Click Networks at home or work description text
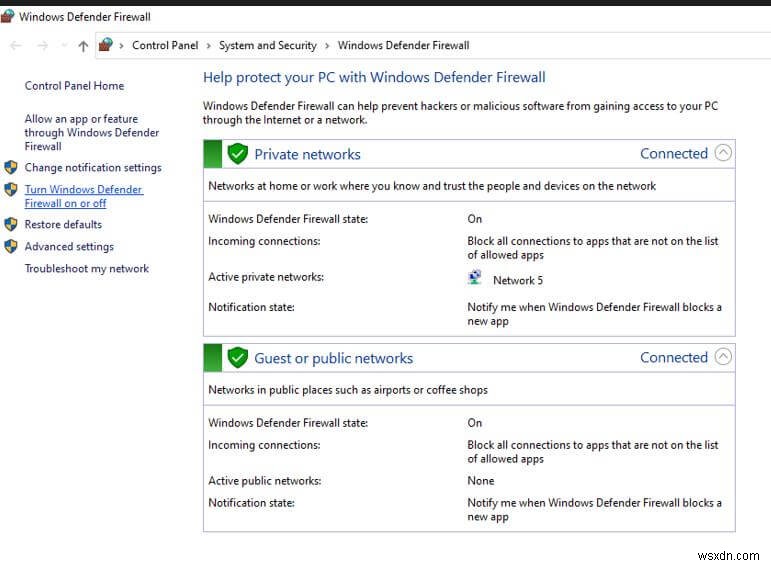771x566 pixels. [x=432, y=186]
